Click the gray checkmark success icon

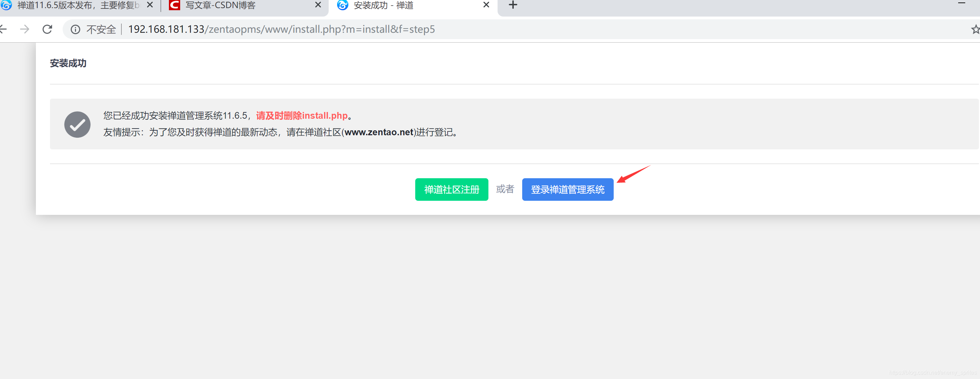click(77, 124)
